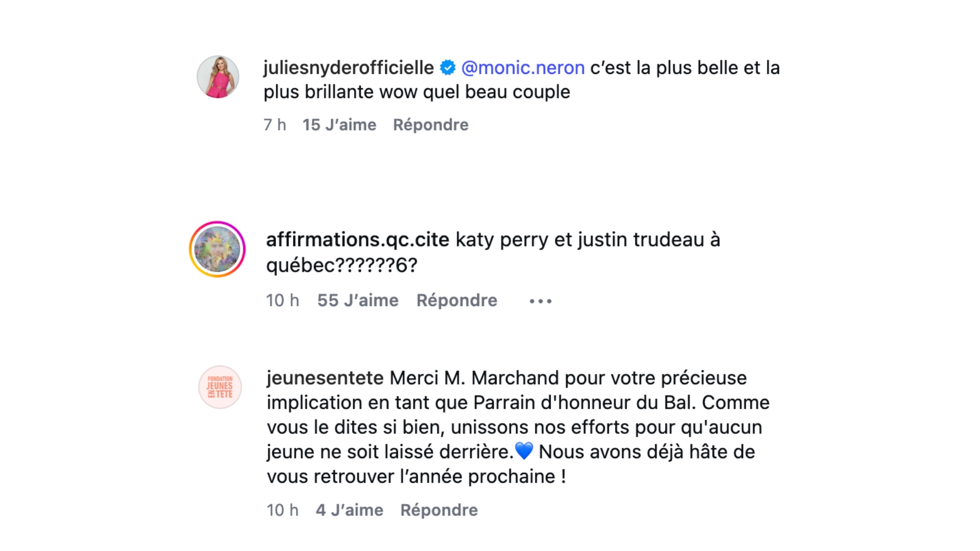
Task: Click the 7 h timestamp
Action: 275,125
